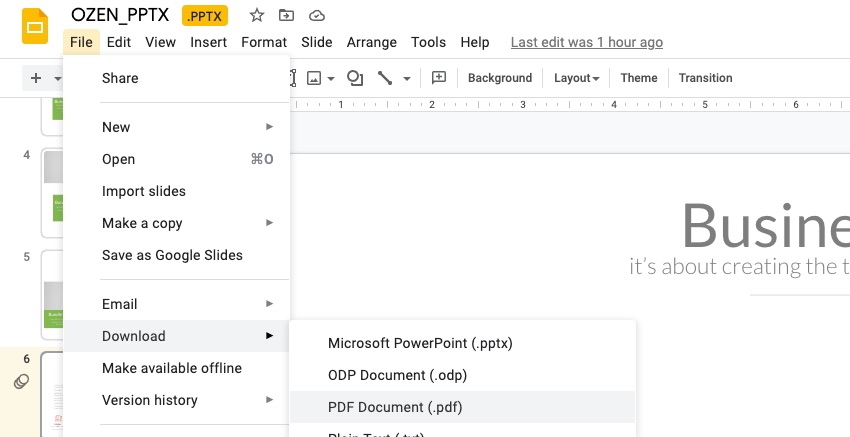Click the Transition toolbar button
The image size is (850, 437).
tap(705, 78)
